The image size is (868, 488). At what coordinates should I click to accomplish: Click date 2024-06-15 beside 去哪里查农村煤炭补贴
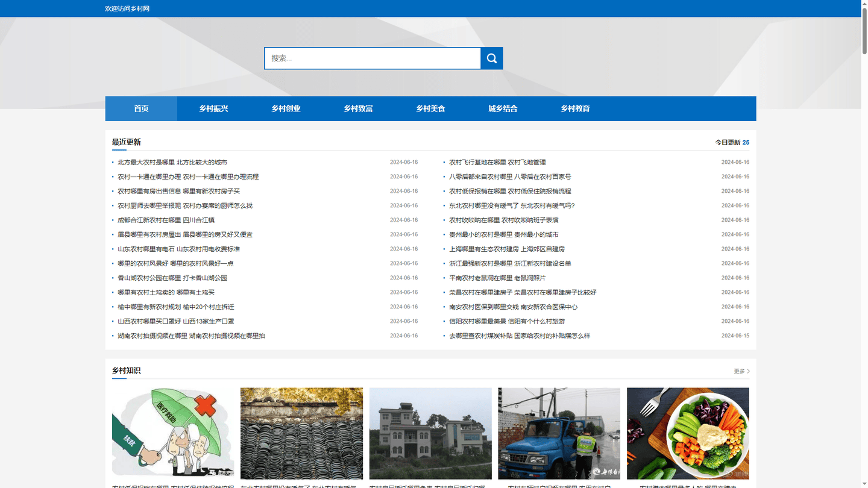click(735, 336)
